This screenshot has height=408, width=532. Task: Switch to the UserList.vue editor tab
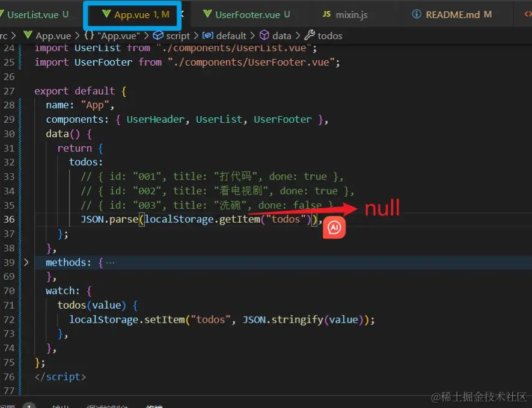click(34, 14)
